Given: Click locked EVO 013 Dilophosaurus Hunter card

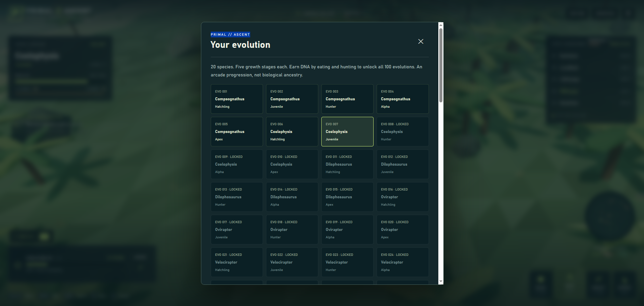Looking at the screenshot, I should [x=237, y=197].
